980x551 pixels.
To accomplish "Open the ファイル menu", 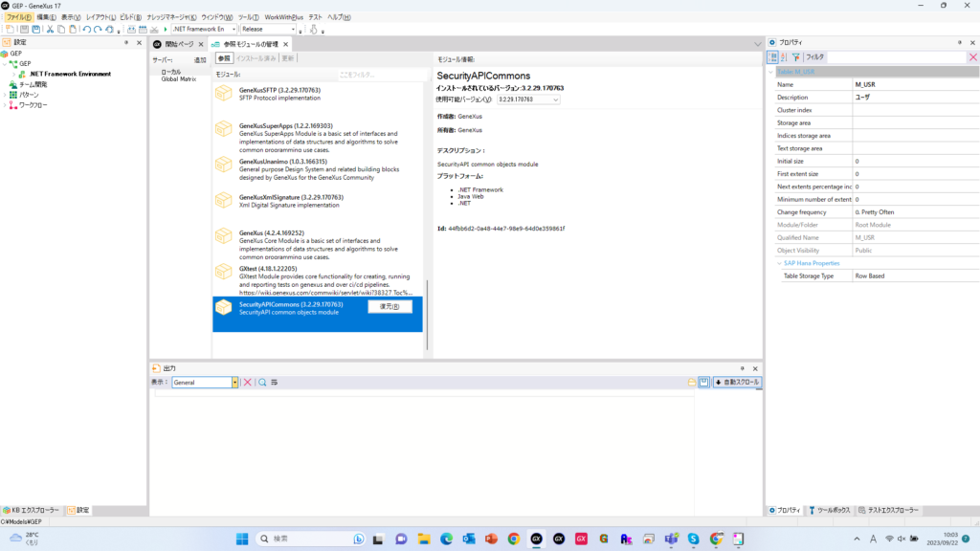I will click(19, 17).
